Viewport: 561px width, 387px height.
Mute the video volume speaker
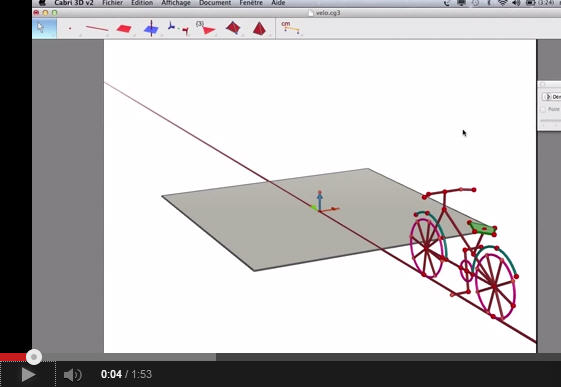pyautogui.click(x=73, y=375)
